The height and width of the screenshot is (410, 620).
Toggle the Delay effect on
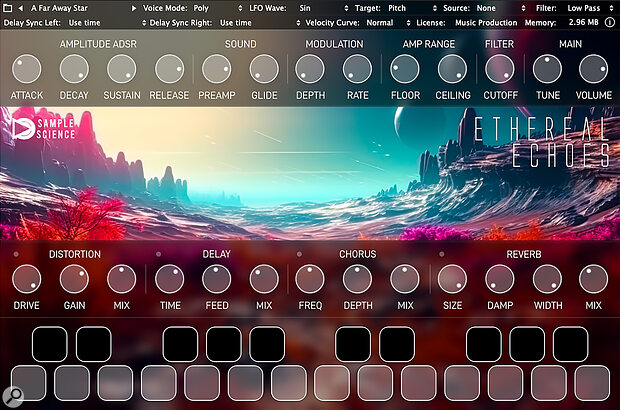point(158,254)
